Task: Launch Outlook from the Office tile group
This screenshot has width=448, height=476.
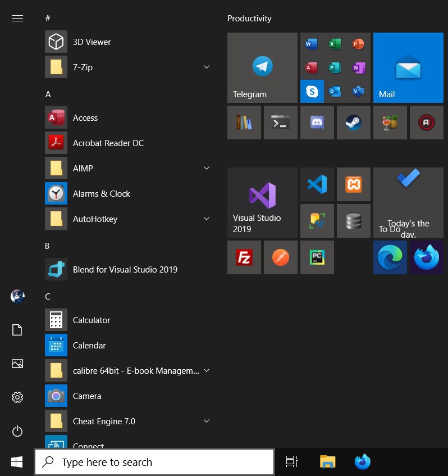Action: click(x=335, y=91)
